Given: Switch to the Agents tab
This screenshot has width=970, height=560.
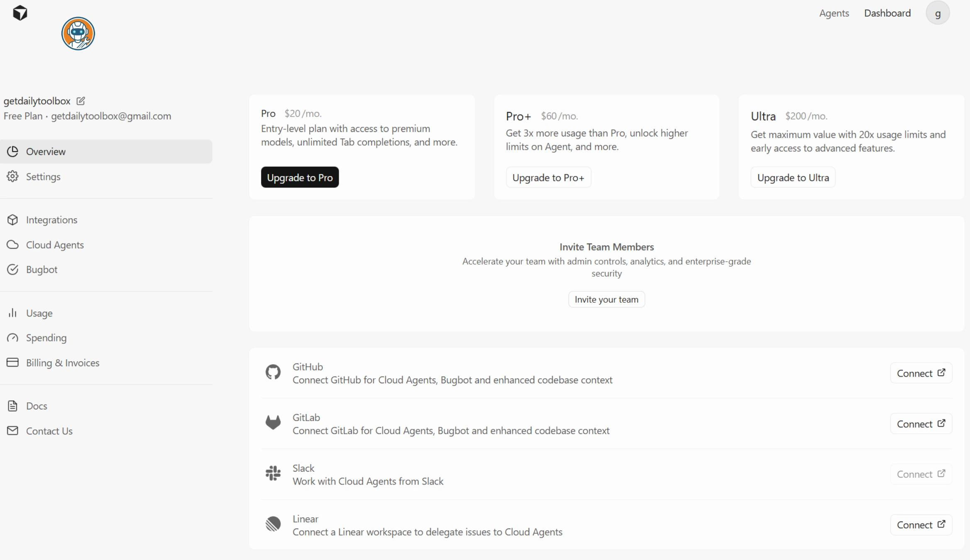Looking at the screenshot, I should coord(834,13).
